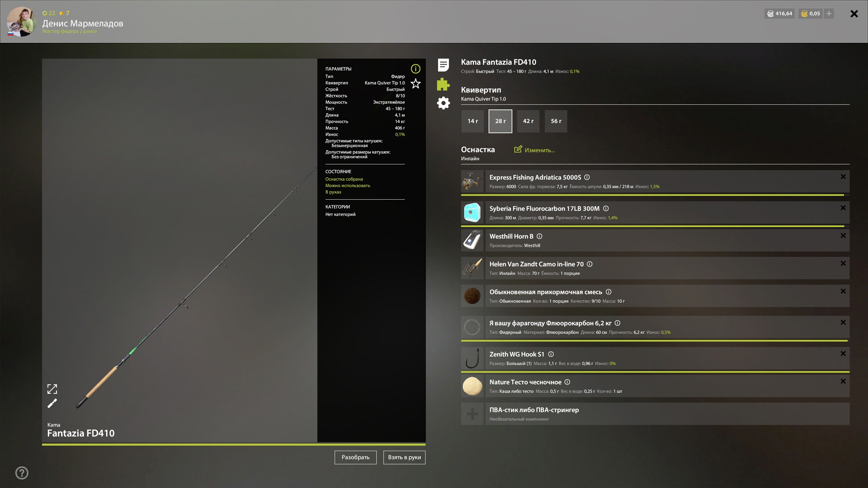Select the 56 г quivertip

556,121
